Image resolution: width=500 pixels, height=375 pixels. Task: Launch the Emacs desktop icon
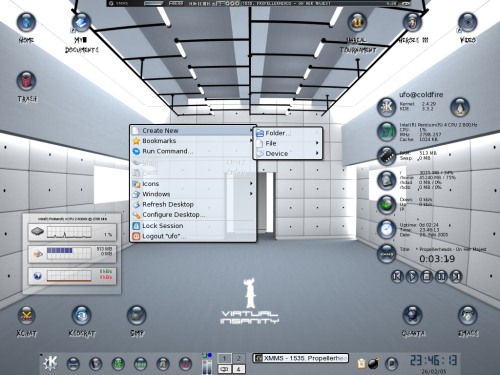tap(468, 315)
